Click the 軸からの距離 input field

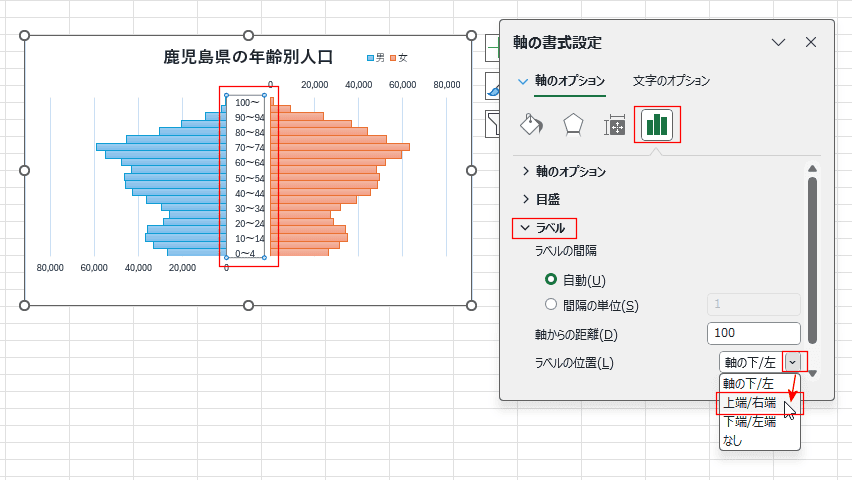click(754, 333)
